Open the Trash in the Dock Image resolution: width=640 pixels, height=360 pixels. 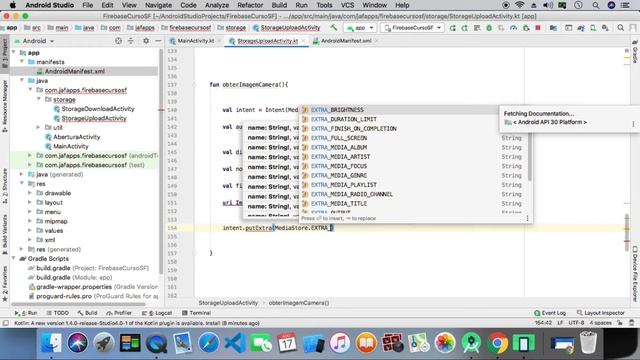[x=588, y=342]
